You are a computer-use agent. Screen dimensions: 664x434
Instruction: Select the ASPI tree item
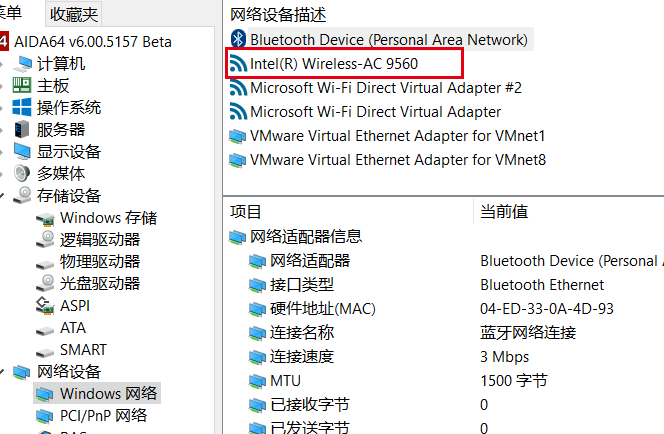coord(75,306)
